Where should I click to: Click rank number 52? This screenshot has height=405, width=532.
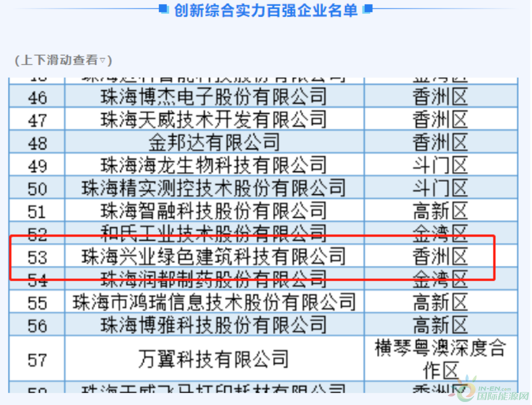point(37,234)
